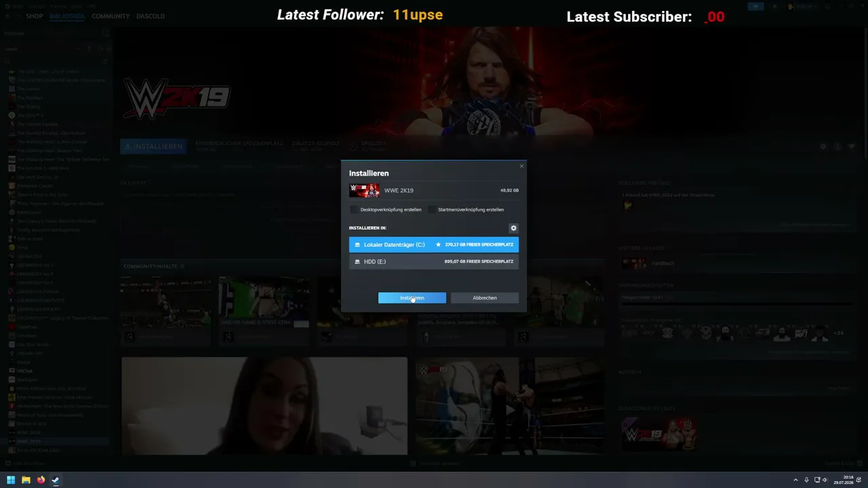Close the Installieren dialog with the X
Viewport: 868px width, 488px height.
[x=521, y=166]
